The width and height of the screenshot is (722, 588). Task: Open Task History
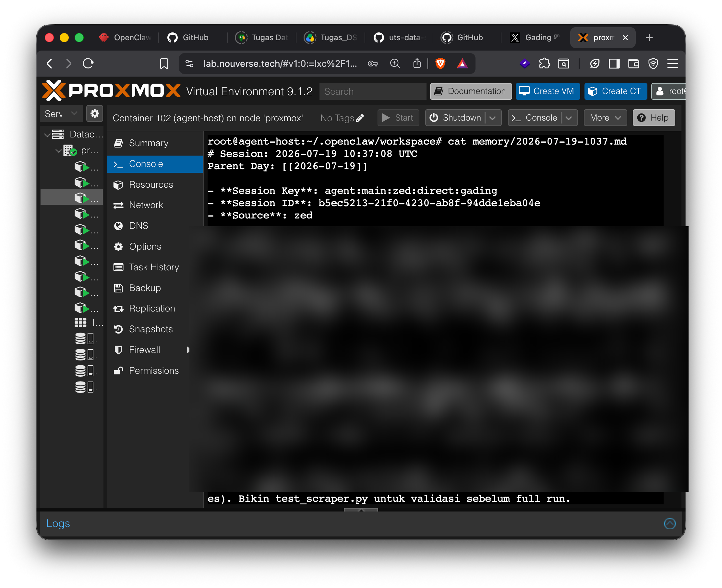click(x=155, y=267)
